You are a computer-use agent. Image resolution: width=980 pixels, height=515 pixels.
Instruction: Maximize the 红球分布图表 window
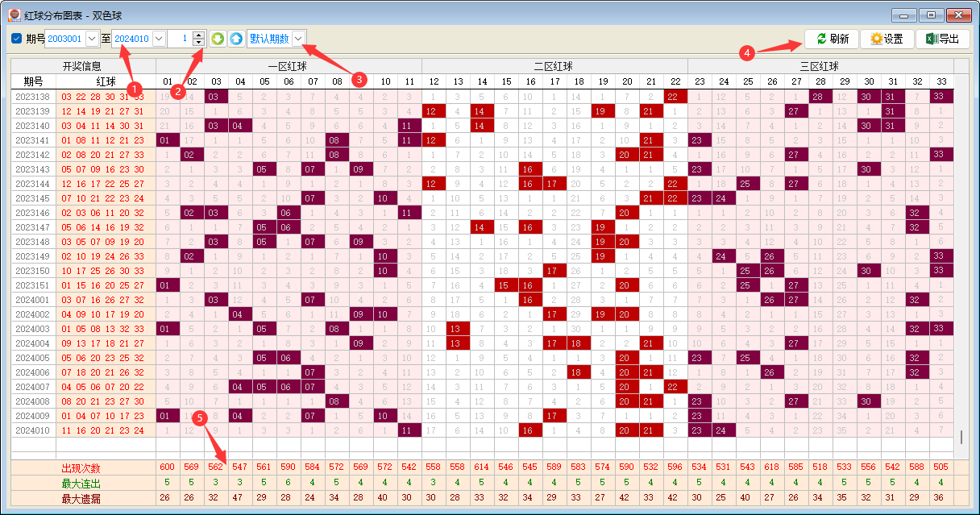click(931, 15)
